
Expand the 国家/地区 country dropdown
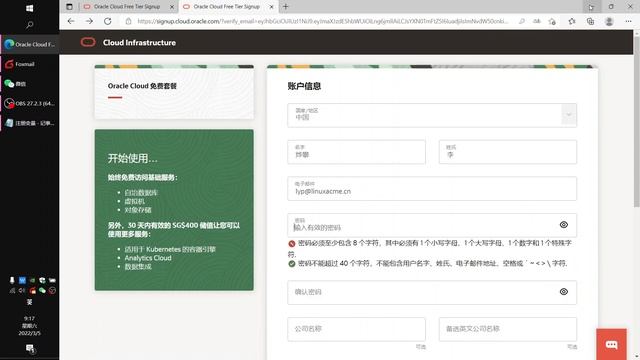point(569,115)
